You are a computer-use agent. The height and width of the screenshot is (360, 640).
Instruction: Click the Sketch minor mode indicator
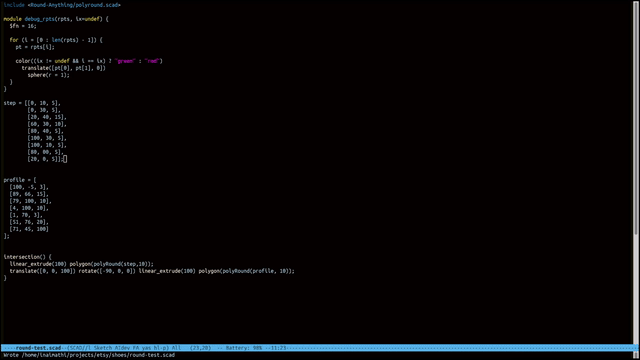(103, 348)
